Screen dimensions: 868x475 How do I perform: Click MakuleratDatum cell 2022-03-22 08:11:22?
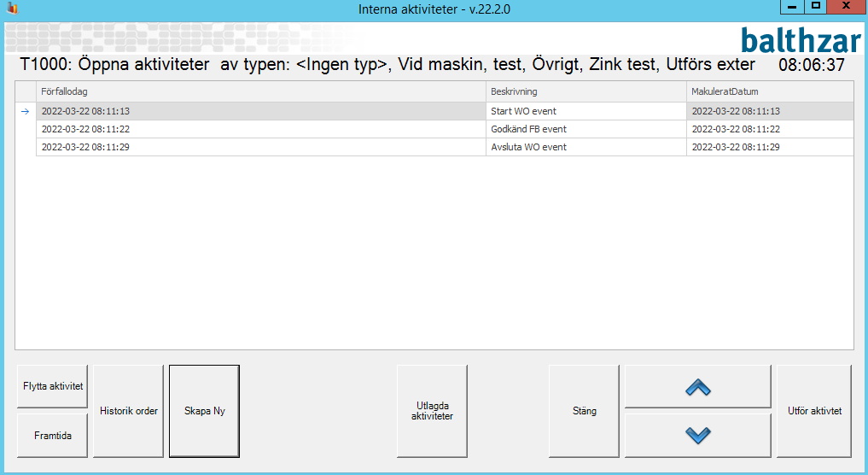tap(770, 129)
